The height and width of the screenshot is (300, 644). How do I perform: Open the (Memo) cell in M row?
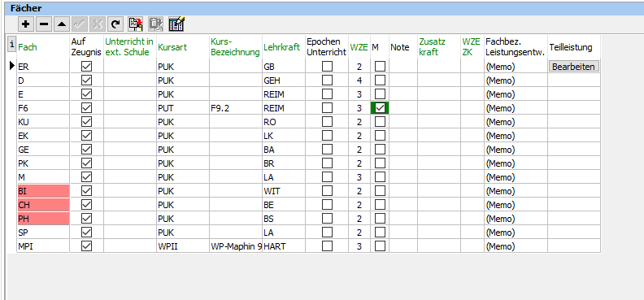tap(516, 177)
